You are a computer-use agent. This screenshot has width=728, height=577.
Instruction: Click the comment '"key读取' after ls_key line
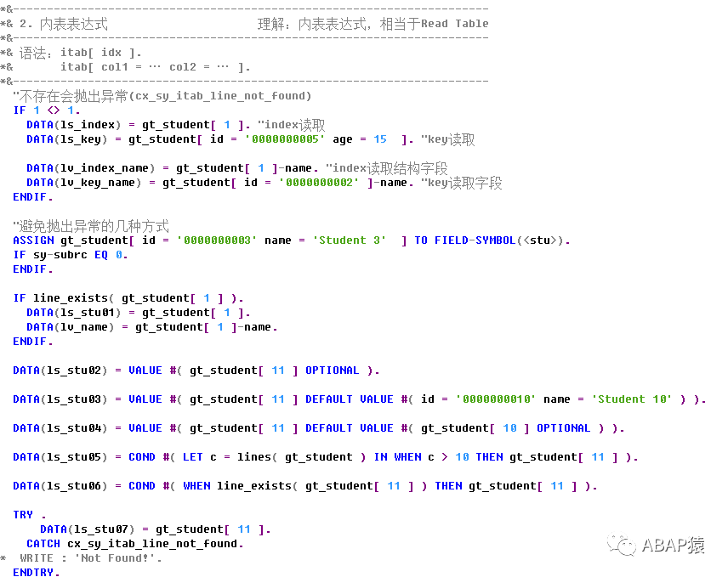[x=447, y=139]
